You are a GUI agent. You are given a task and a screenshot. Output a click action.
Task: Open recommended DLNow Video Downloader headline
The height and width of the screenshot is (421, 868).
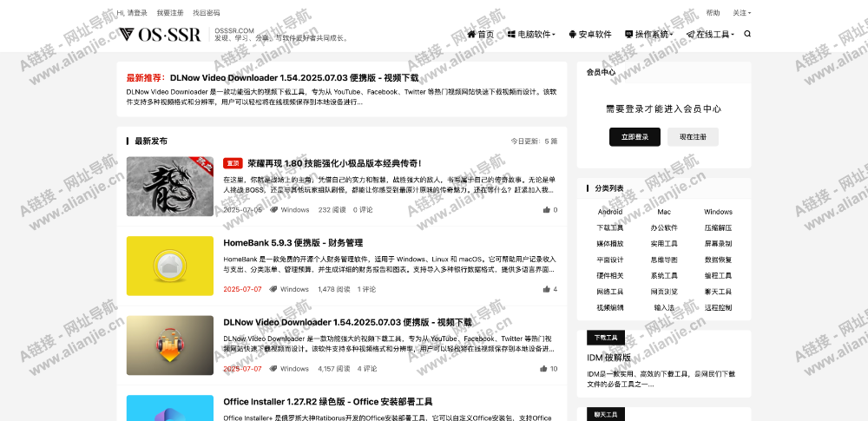tap(294, 78)
